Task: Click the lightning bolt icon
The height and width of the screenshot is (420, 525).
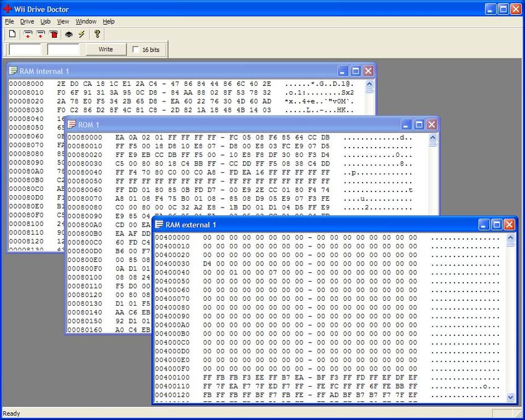Action: click(82, 34)
